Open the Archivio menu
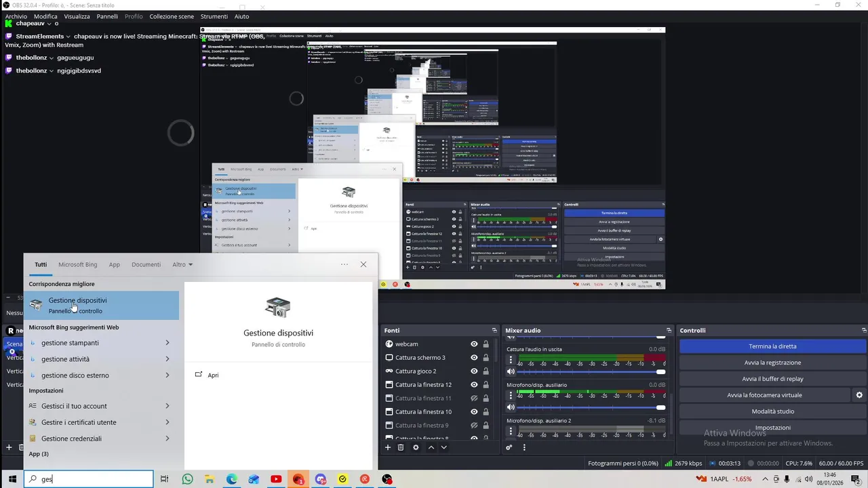 click(16, 16)
